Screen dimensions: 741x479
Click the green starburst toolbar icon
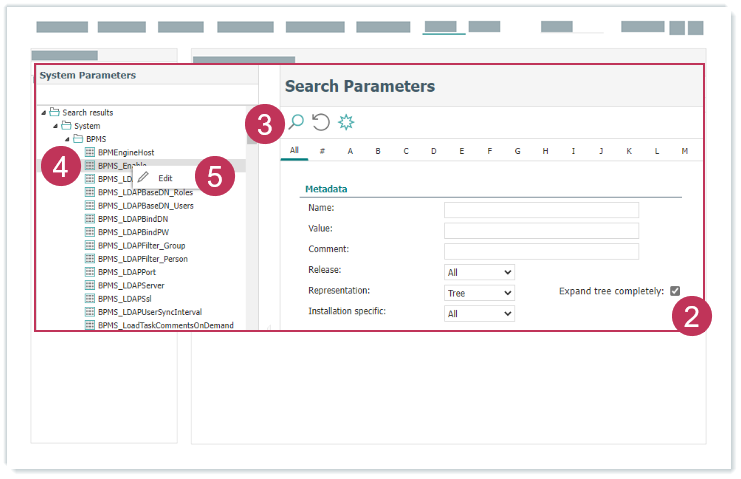[x=346, y=122]
